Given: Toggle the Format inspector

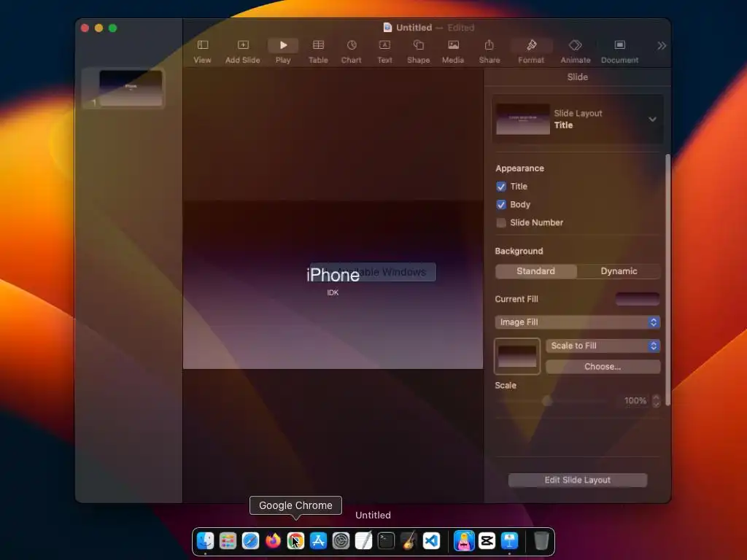Looking at the screenshot, I should [x=531, y=52].
